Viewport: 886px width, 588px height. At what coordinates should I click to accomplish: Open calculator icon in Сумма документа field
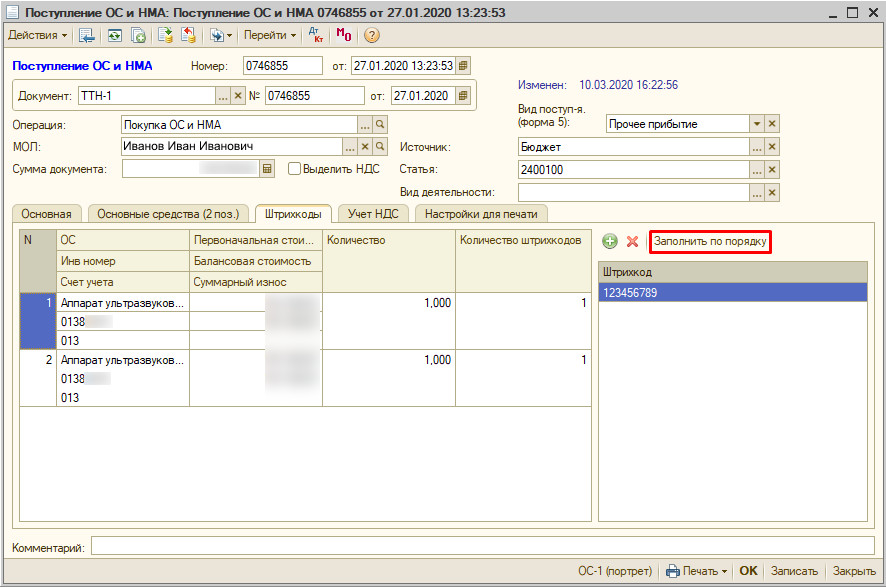[267, 169]
